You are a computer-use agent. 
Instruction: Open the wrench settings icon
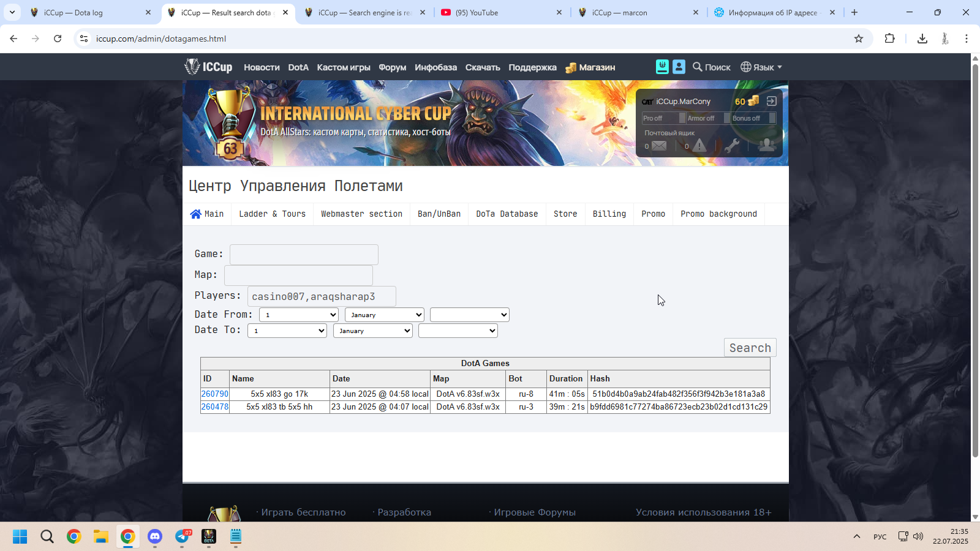pyautogui.click(x=731, y=145)
